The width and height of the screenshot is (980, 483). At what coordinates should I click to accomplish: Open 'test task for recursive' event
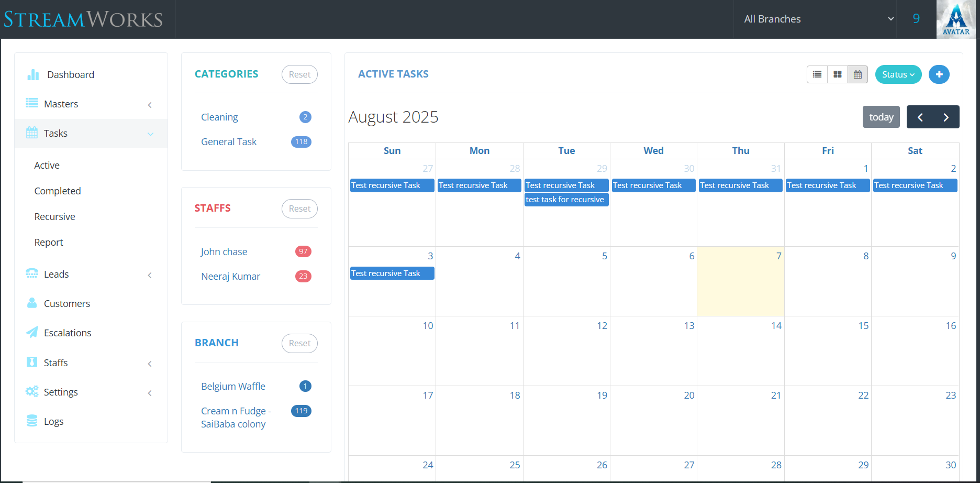(566, 200)
